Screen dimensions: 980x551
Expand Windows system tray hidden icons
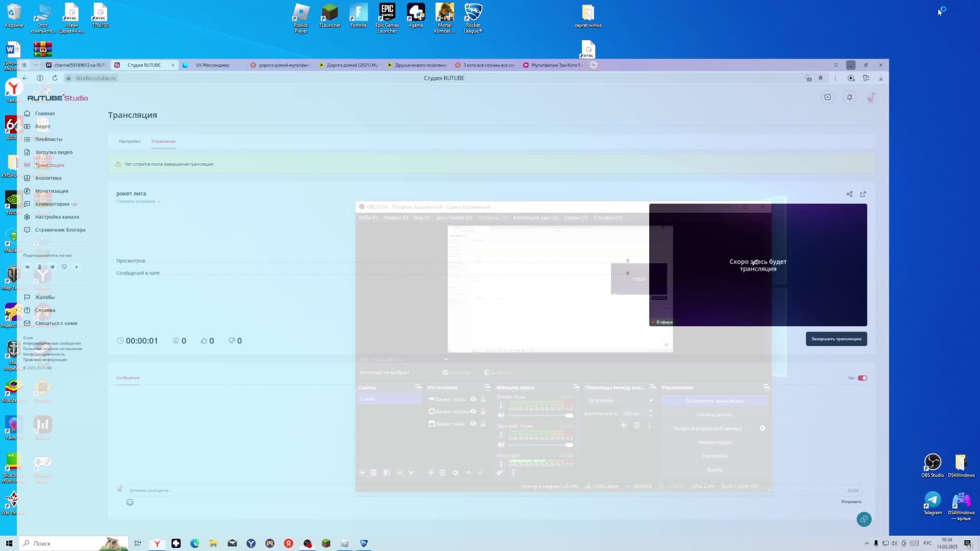pyautogui.click(x=867, y=543)
